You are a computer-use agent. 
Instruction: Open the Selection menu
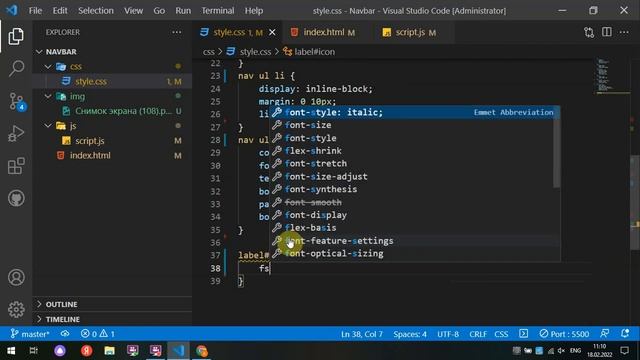coord(96,11)
